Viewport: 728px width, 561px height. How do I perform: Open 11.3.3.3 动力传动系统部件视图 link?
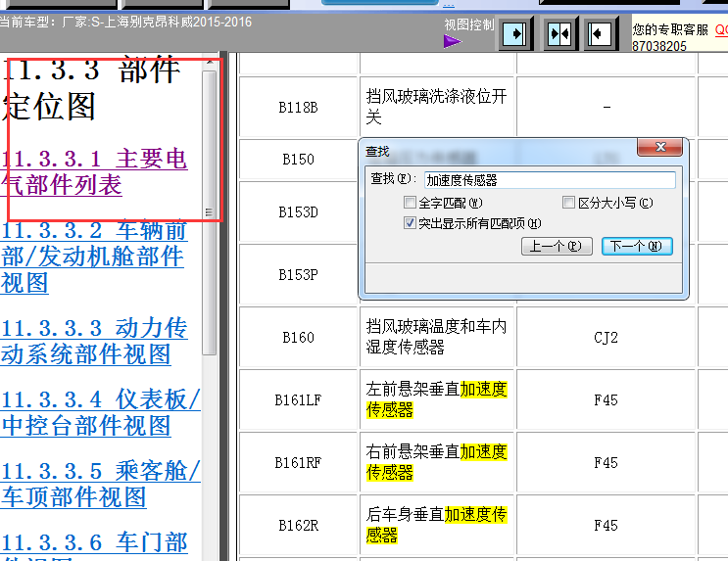[94, 341]
